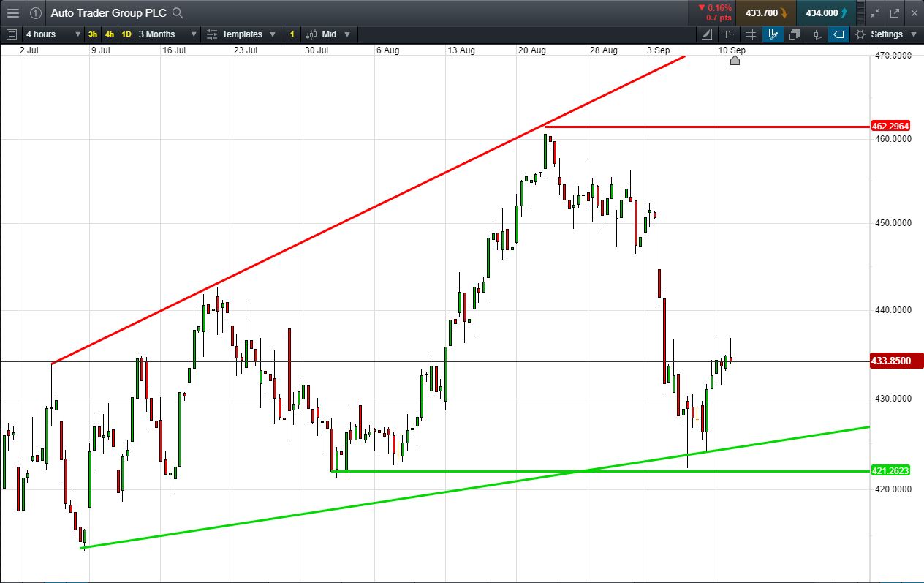Search for another product via magnifier

[x=178, y=13]
